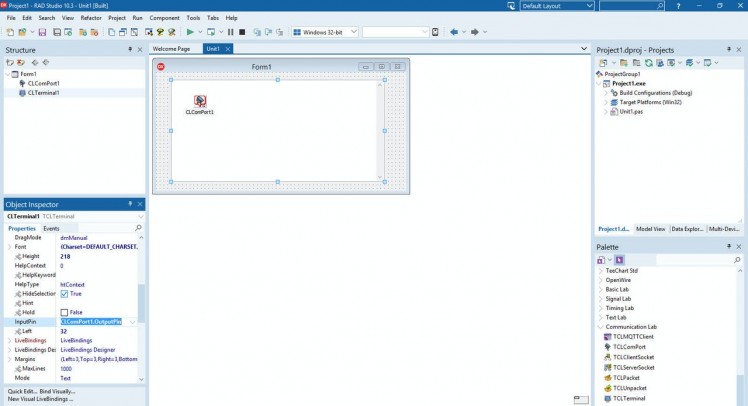
Task: Expand the TeeChart Std palette category
Action: tap(601, 271)
